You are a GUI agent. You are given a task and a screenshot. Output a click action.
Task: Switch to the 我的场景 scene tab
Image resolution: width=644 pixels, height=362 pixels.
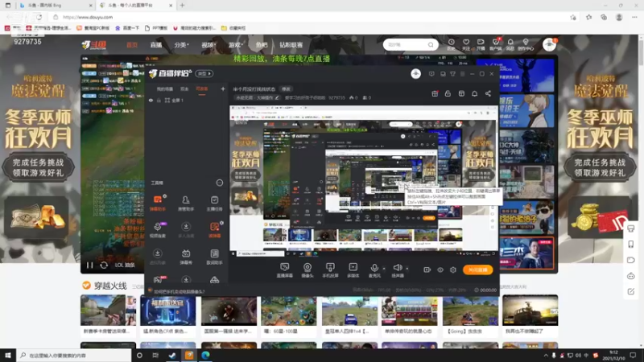point(165,88)
